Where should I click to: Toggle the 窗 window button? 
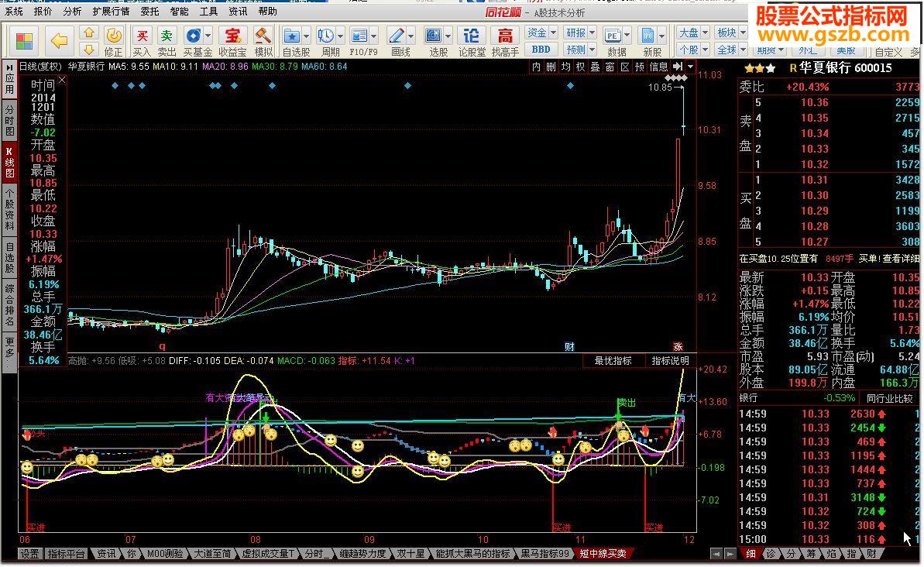tap(610, 67)
